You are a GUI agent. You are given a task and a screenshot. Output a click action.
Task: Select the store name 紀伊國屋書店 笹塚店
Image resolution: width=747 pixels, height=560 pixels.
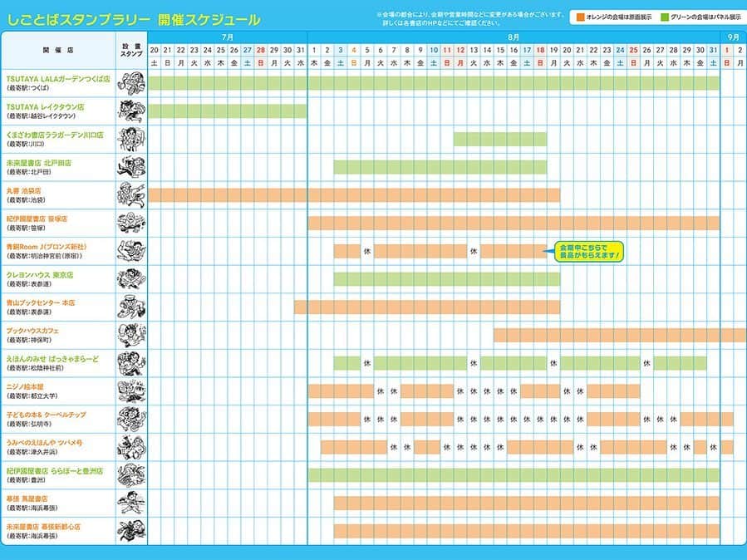pos(37,219)
